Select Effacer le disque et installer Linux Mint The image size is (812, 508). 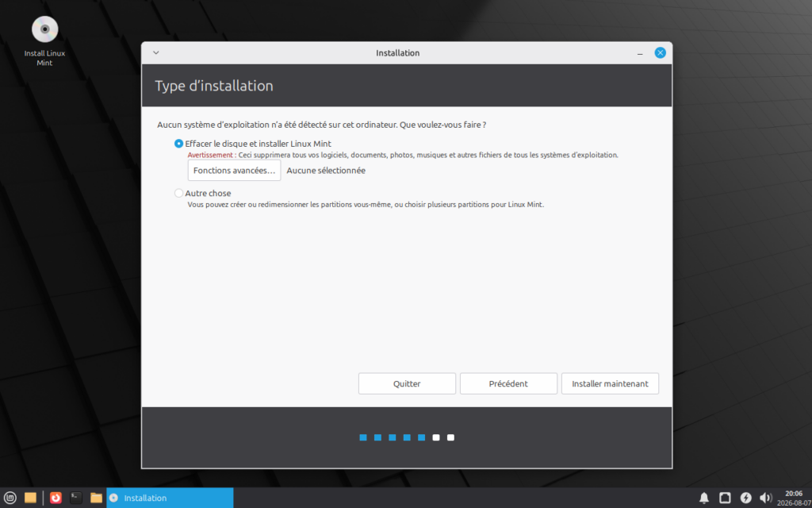(x=253, y=144)
